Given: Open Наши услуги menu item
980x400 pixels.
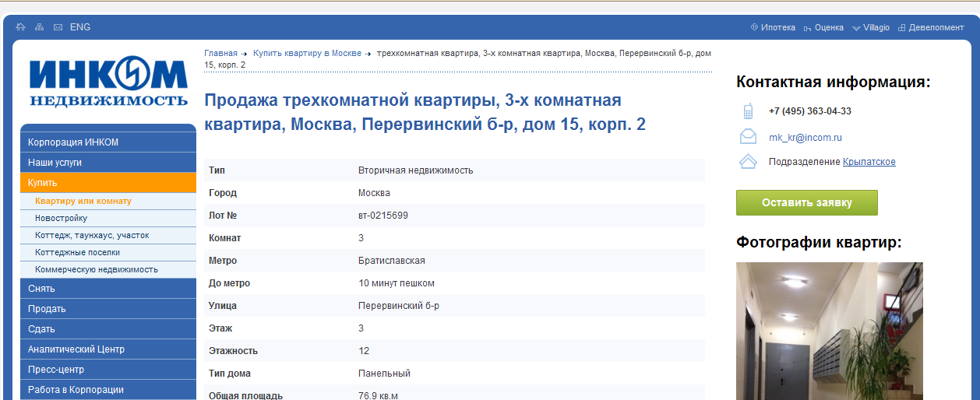Looking at the screenshot, I should pos(108,163).
